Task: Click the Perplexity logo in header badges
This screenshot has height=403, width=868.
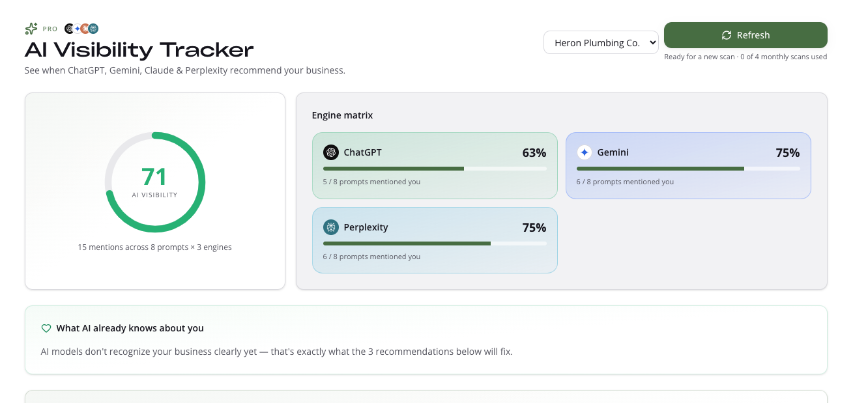Action: (93, 29)
